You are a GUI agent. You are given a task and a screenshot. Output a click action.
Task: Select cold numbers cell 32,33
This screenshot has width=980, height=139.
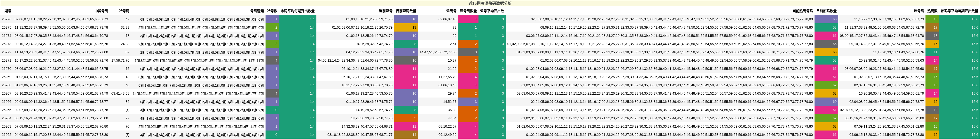coord(125,27)
